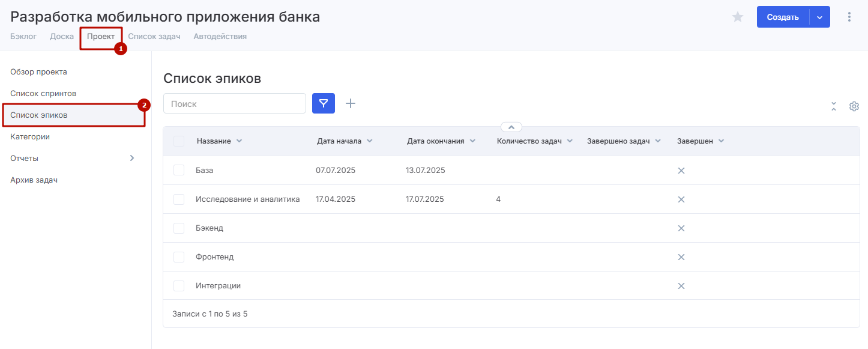Click the blue filter funnel icon
Viewport: 868px width, 349px height.
point(324,103)
